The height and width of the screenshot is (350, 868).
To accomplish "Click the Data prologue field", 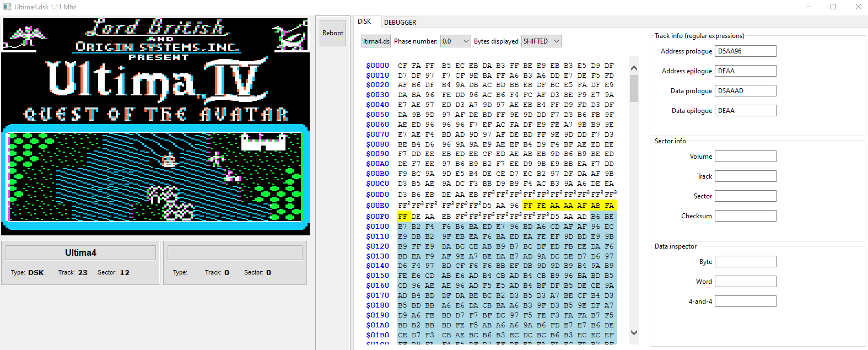I will [x=746, y=91].
